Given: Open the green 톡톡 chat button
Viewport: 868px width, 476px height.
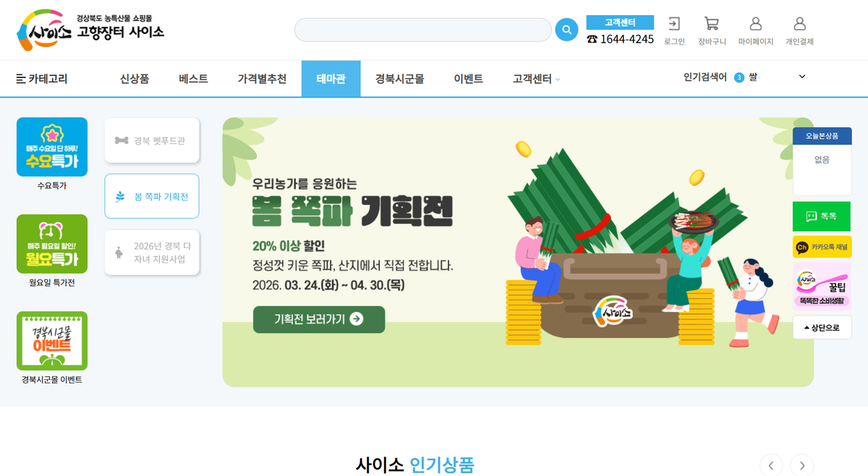Looking at the screenshot, I should coord(822,216).
